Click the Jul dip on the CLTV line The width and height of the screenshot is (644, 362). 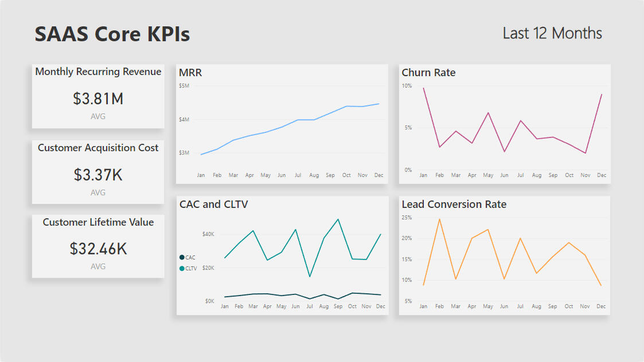310,277
